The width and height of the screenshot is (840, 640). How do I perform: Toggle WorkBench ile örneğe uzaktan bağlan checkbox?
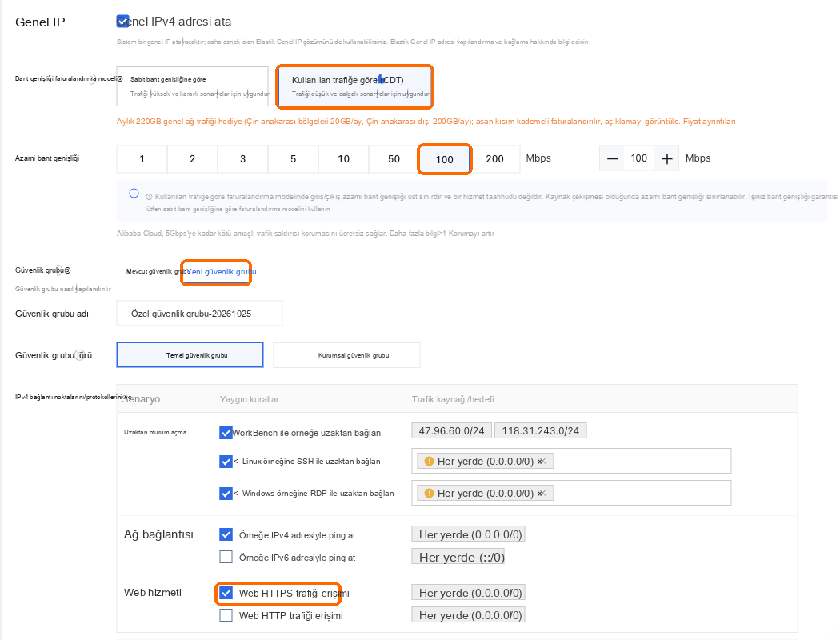click(226, 433)
